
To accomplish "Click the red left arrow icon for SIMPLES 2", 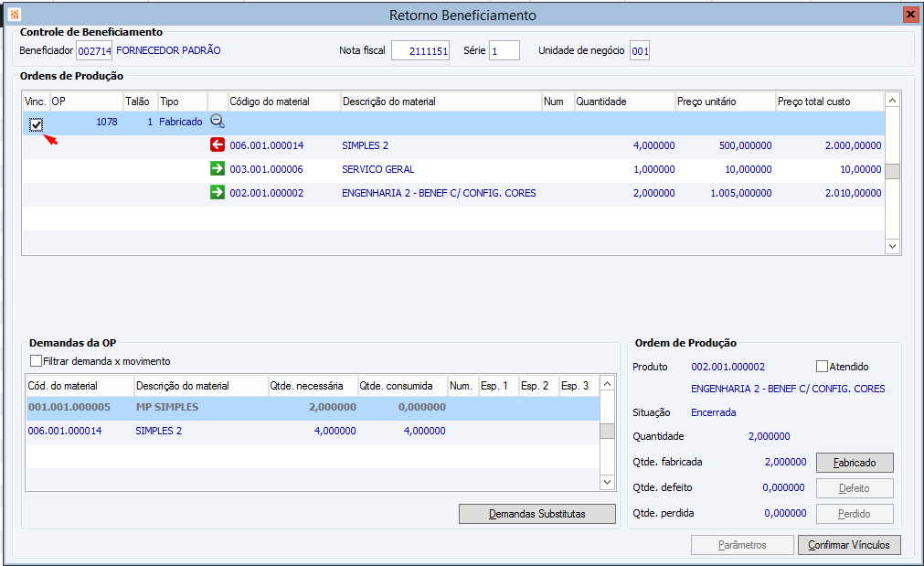I will pos(218,145).
